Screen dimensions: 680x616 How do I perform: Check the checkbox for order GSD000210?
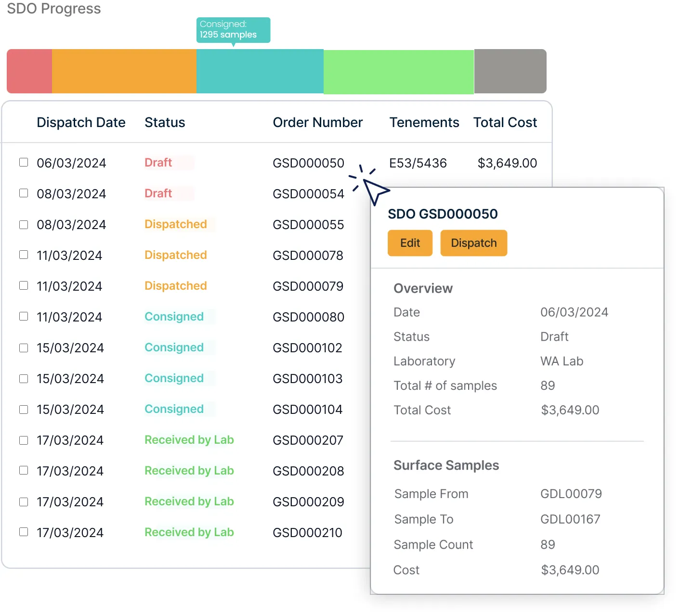[24, 532]
